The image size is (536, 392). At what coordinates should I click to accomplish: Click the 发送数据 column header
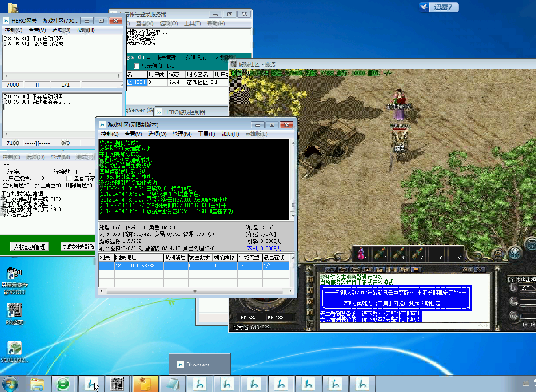[x=200, y=257]
